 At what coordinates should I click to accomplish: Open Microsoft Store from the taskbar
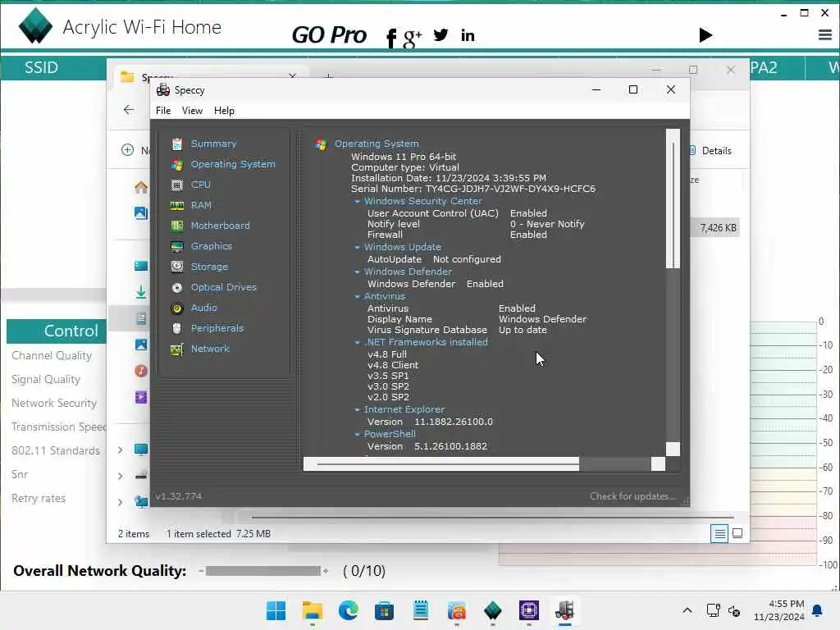click(x=384, y=610)
